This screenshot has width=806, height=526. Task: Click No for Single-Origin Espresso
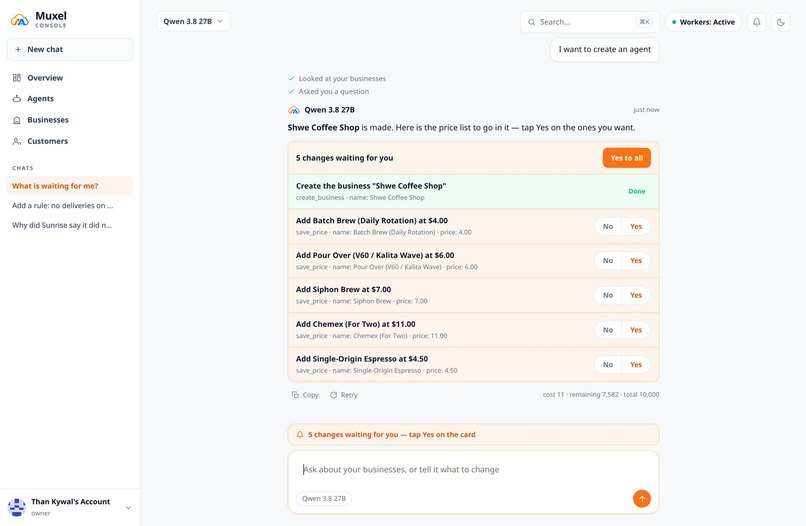point(608,365)
